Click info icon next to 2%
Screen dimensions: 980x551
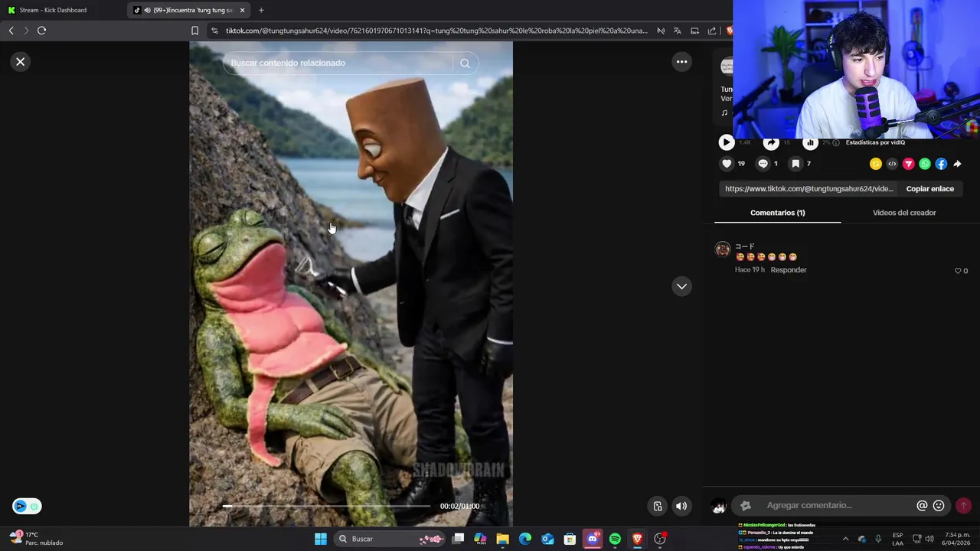(836, 142)
